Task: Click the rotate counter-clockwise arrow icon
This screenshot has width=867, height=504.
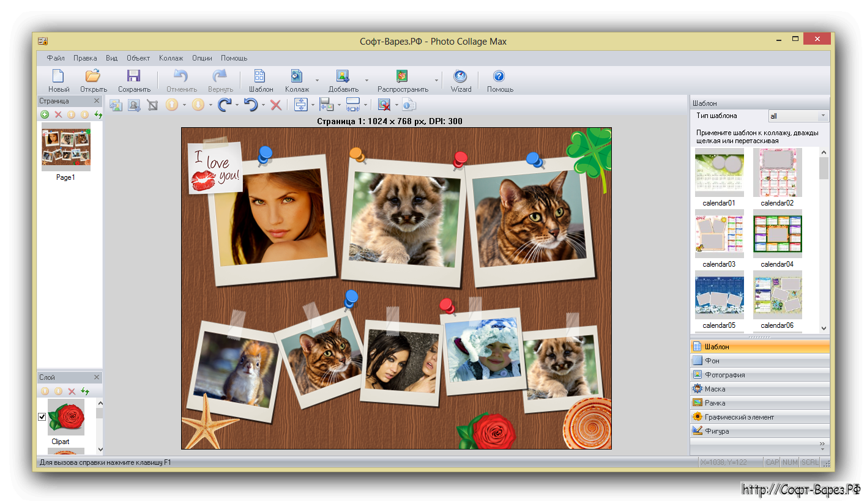Action: tap(251, 105)
